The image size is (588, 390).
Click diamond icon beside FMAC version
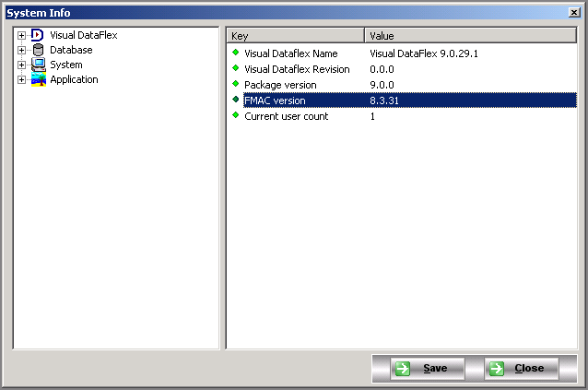coord(236,100)
